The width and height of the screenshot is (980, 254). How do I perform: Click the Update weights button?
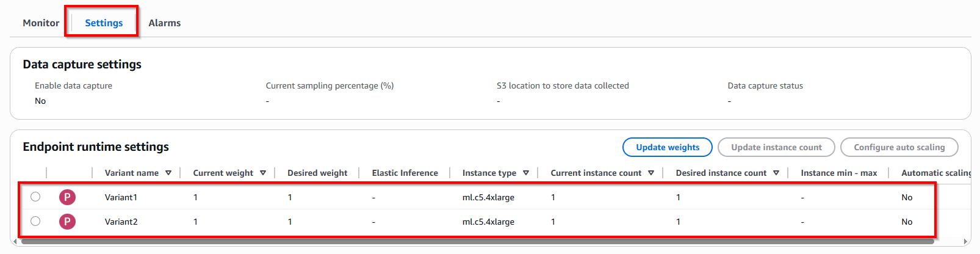click(667, 147)
